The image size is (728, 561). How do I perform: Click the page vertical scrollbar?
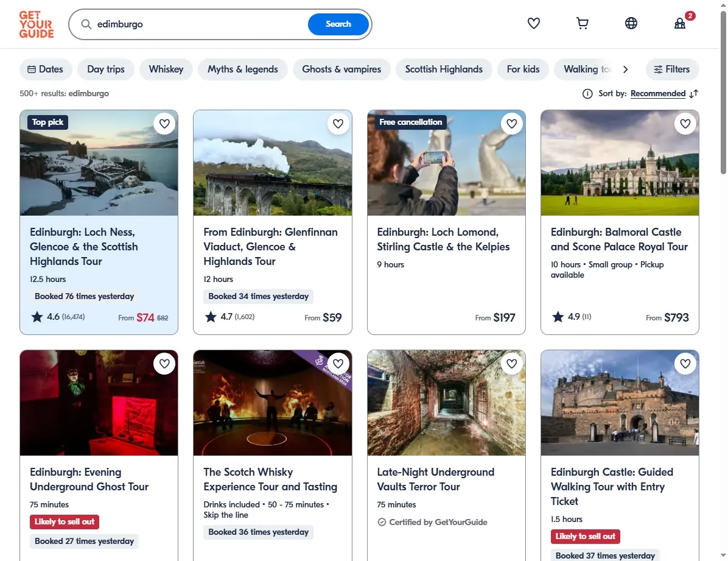point(723,93)
